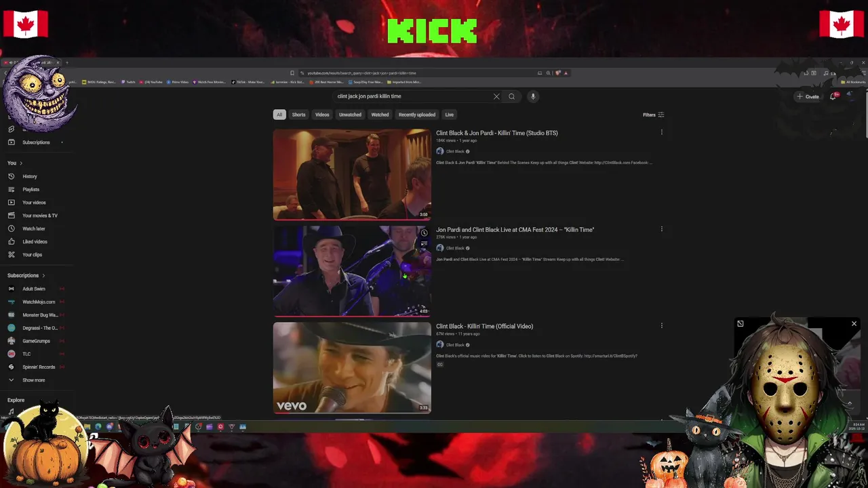The image size is (868, 488).
Task: Select the All filter chip
Action: tap(279, 115)
